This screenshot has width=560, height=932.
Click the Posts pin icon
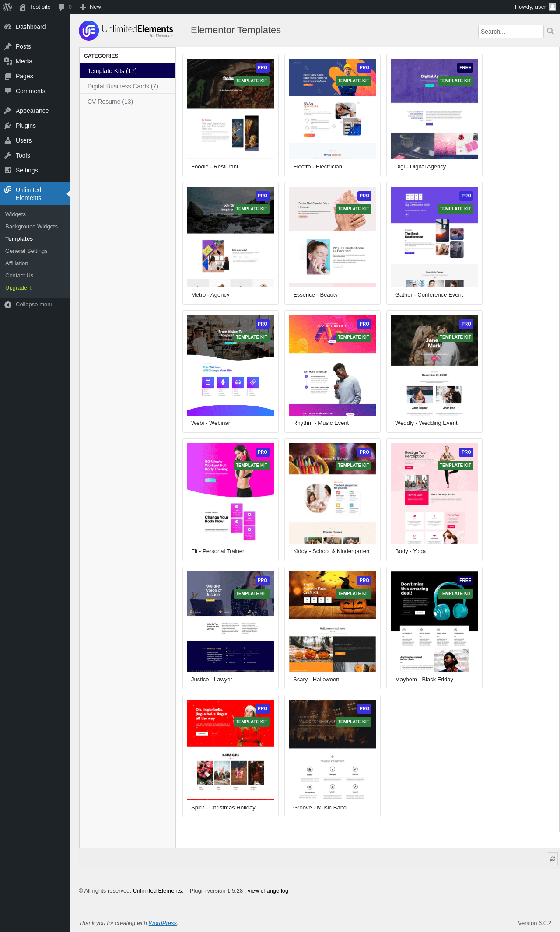(8, 46)
